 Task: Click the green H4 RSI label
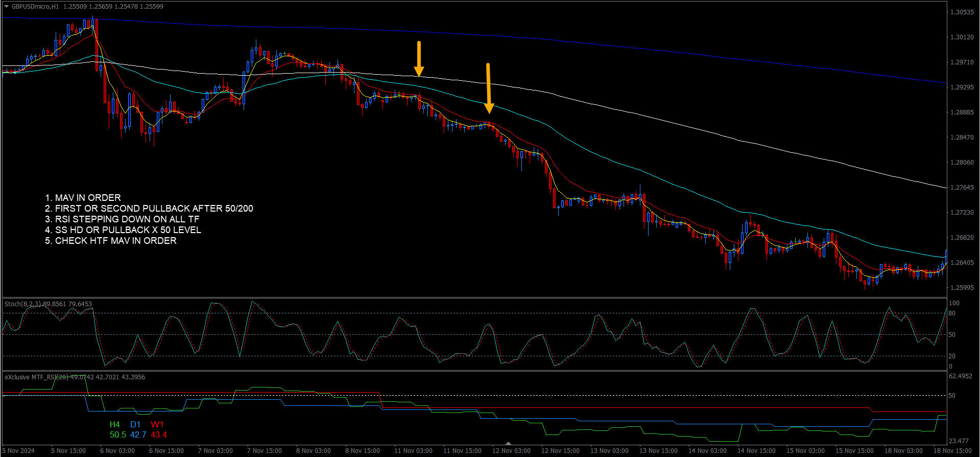click(x=115, y=424)
